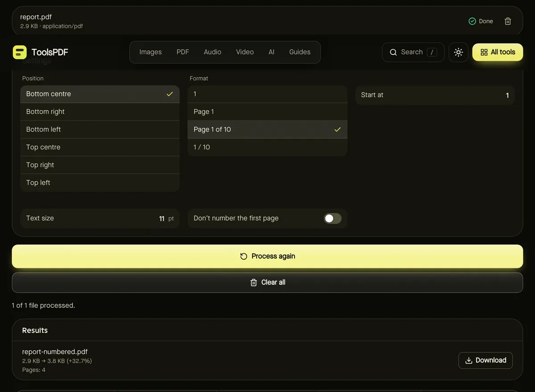Click the '1 of 1 file processed.' status
This screenshot has width=535, height=392.
pos(43,306)
